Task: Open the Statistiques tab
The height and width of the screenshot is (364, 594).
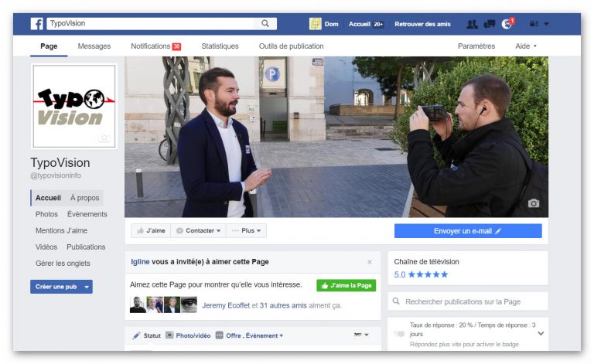Action: pyautogui.click(x=220, y=46)
